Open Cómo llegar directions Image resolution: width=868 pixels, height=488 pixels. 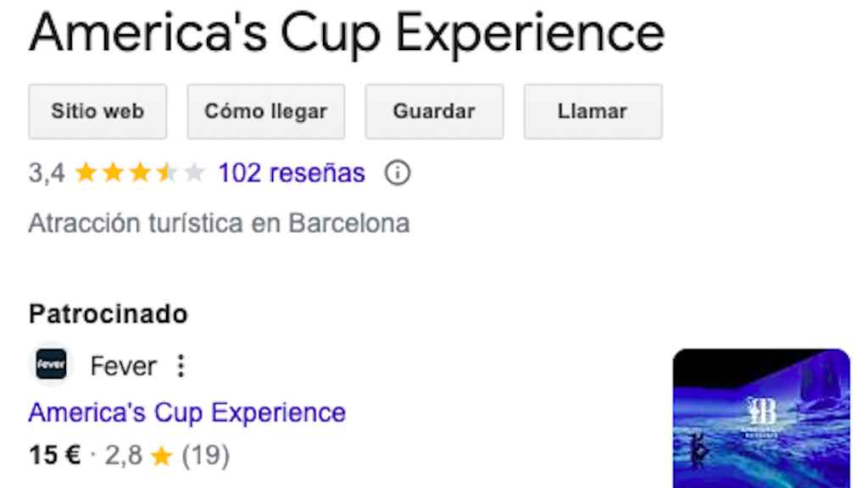[x=265, y=111]
